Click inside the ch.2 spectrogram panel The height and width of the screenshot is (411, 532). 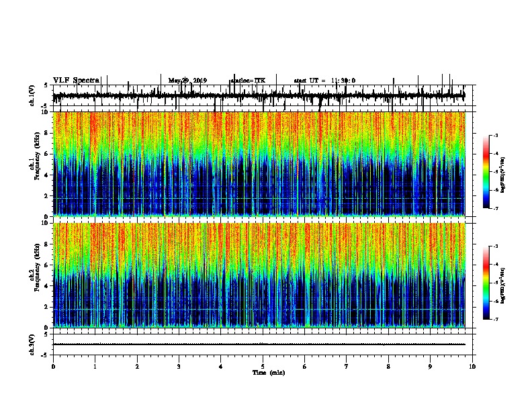259,275
